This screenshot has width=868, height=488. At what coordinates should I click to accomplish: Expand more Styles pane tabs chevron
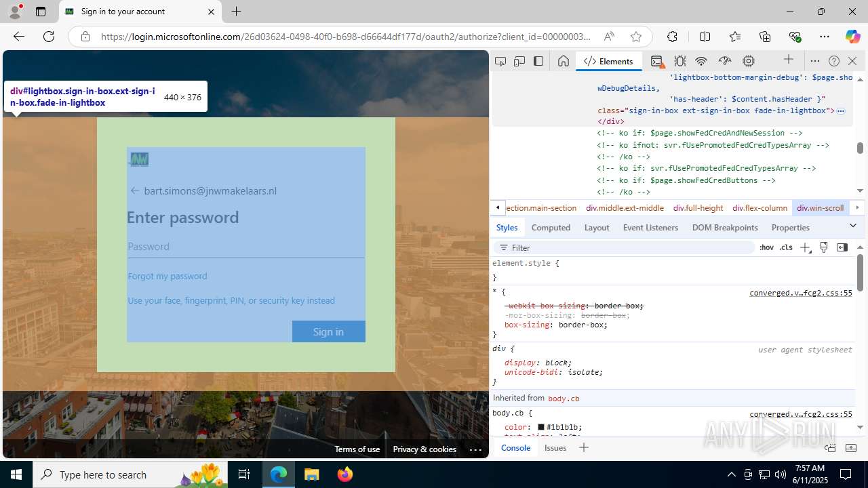(x=853, y=226)
